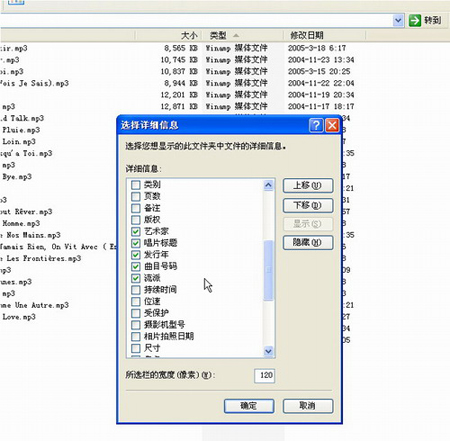The height and width of the screenshot is (441, 450).
Task: Click the date 2004-11-23 13:34
Action: 321,60
